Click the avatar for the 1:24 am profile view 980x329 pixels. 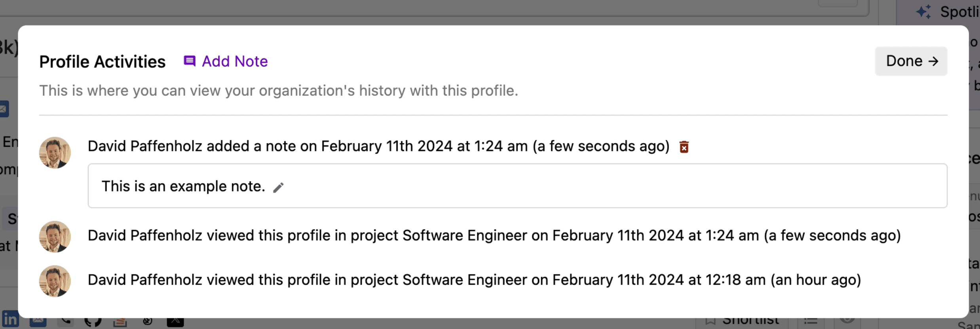[55, 237]
